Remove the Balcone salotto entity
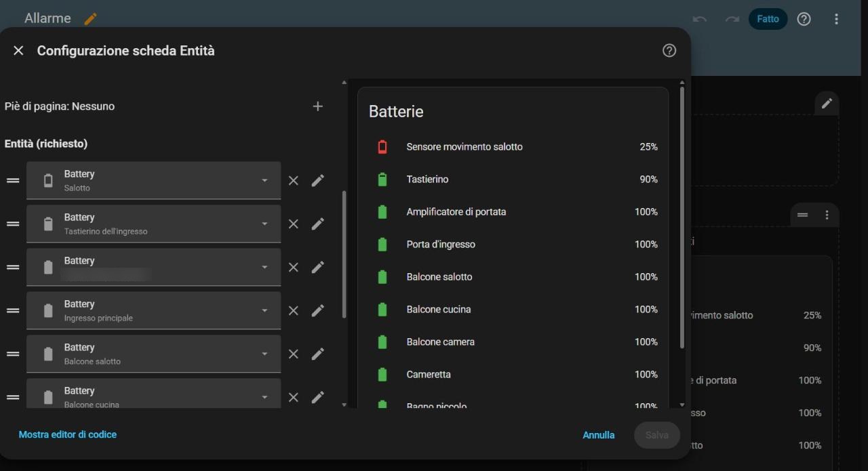 click(293, 354)
